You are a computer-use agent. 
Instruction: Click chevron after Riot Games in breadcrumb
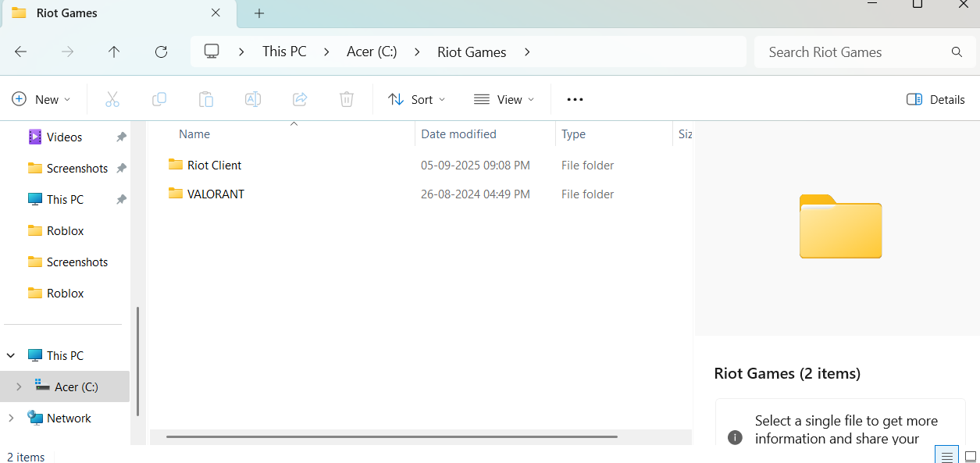(x=527, y=52)
